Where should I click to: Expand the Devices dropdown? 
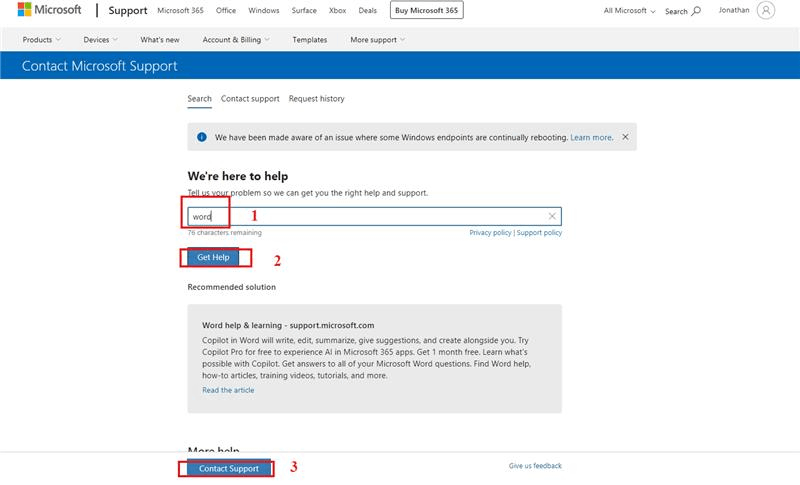pyautogui.click(x=101, y=39)
